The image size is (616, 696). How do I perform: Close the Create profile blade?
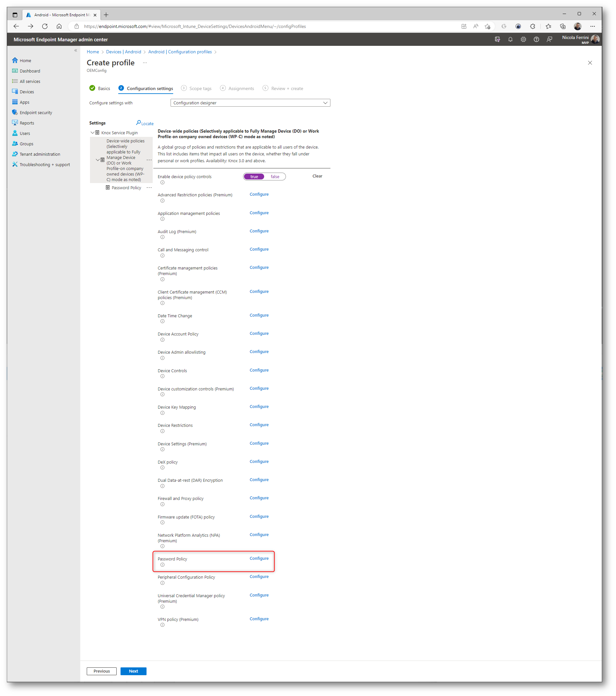click(x=590, y=63)
